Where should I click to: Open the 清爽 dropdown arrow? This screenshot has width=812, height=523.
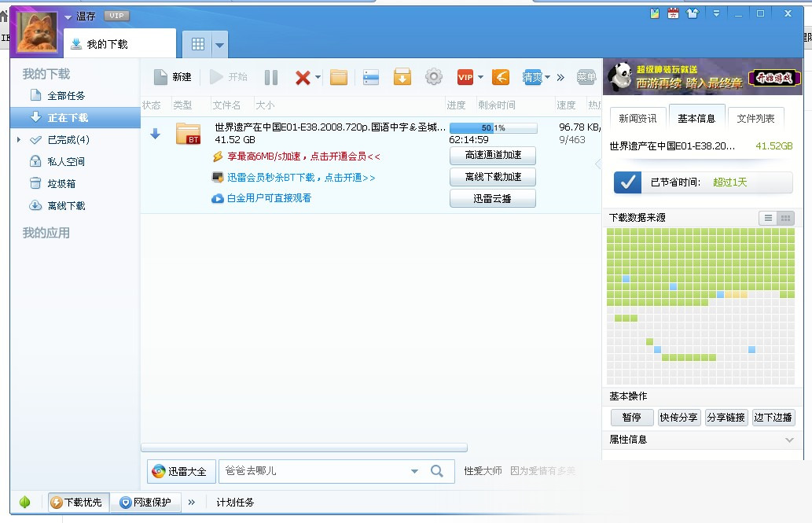[547, 77]
